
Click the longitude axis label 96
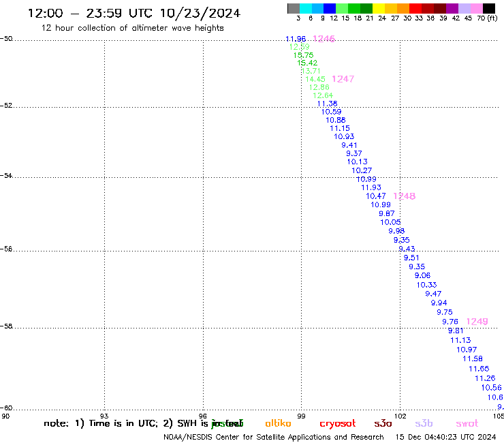click(x=203, y=416)
